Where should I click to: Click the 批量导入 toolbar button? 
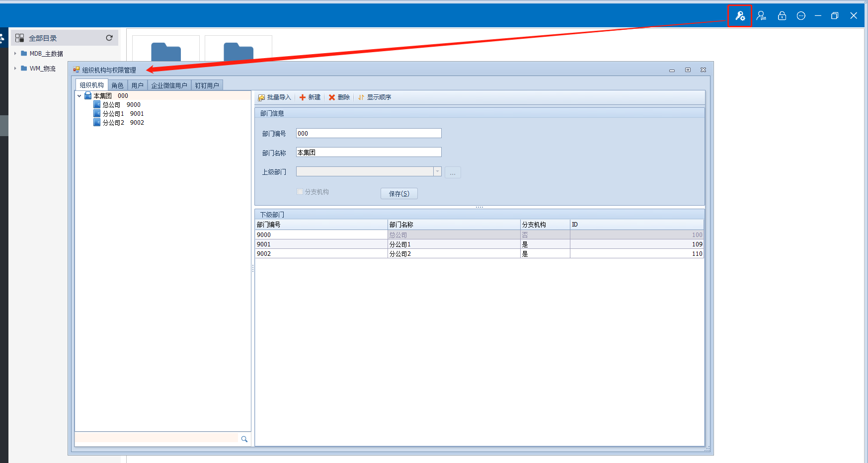[x=275, y=97]
